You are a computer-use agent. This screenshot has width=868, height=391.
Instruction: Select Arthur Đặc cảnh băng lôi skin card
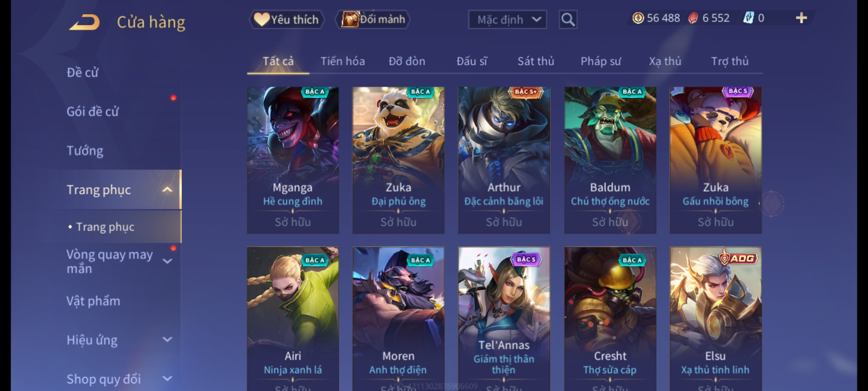pyautogui.click(x=504, y=160)
